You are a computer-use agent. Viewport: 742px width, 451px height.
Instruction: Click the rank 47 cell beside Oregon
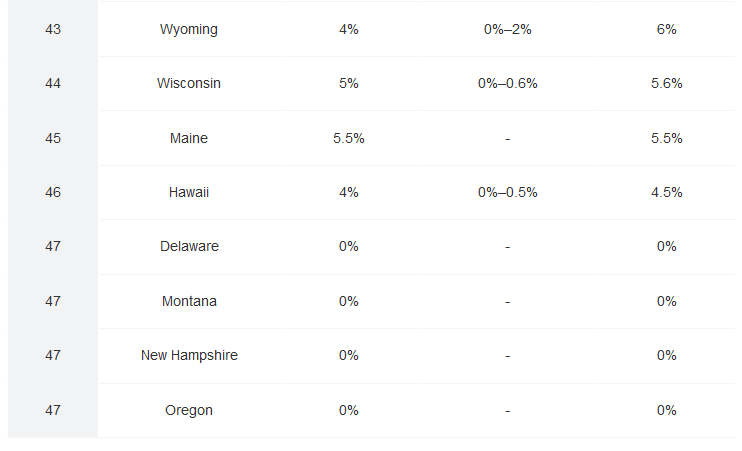click(x=53, y=410)
